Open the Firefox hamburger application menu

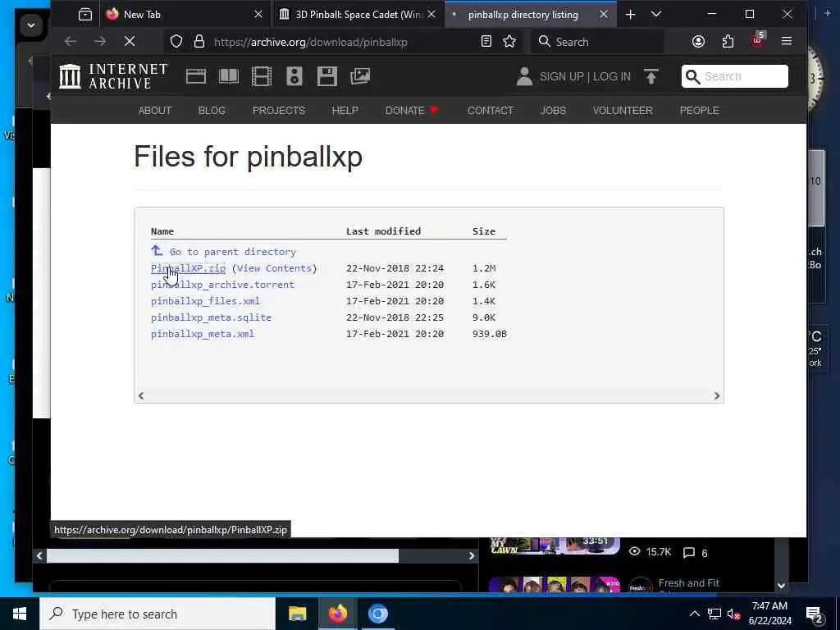[787, 41]
